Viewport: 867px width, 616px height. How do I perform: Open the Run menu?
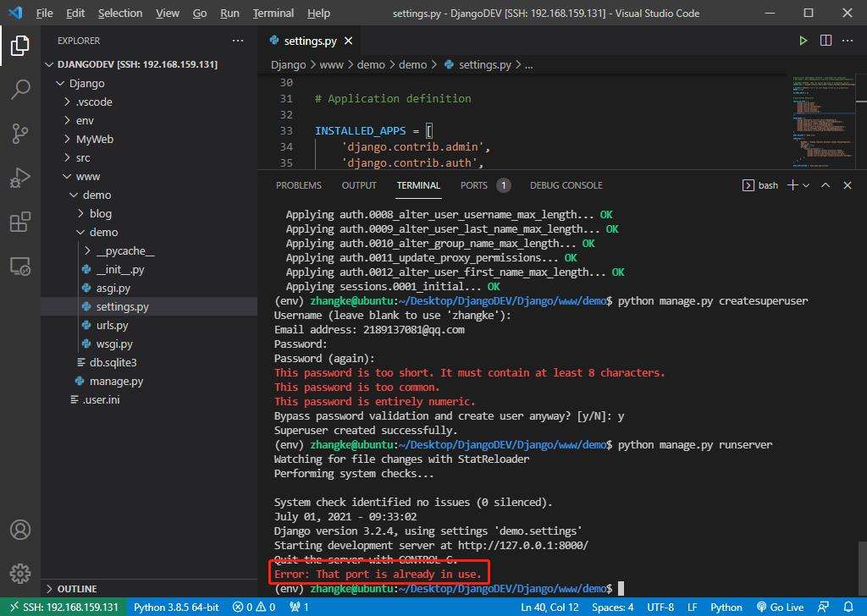(229, 13)
